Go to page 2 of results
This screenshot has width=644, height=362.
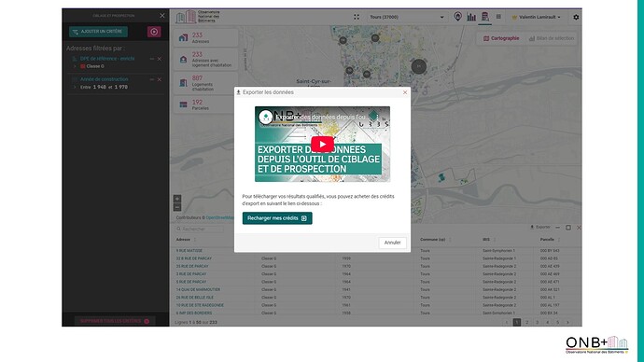pos(527,322)
